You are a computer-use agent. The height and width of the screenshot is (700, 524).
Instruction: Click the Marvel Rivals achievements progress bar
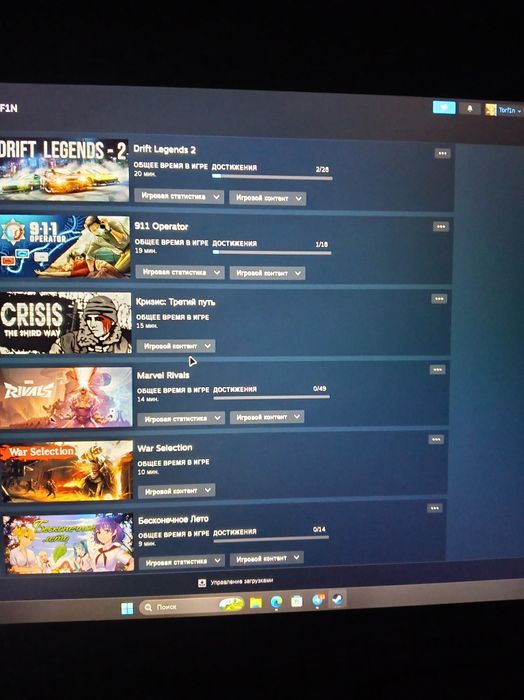(271, 397)
